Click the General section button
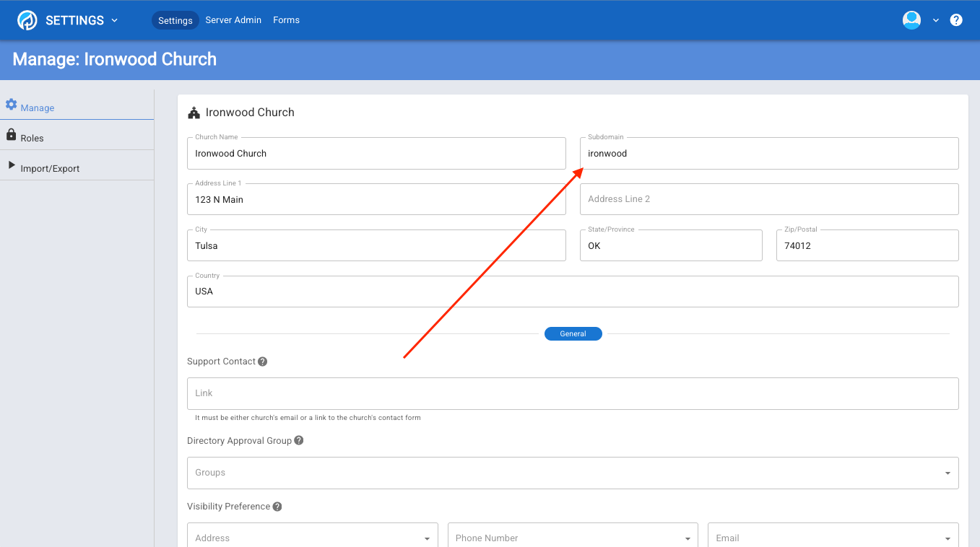The width and height of the screenshot is (980, 547). 573,334
